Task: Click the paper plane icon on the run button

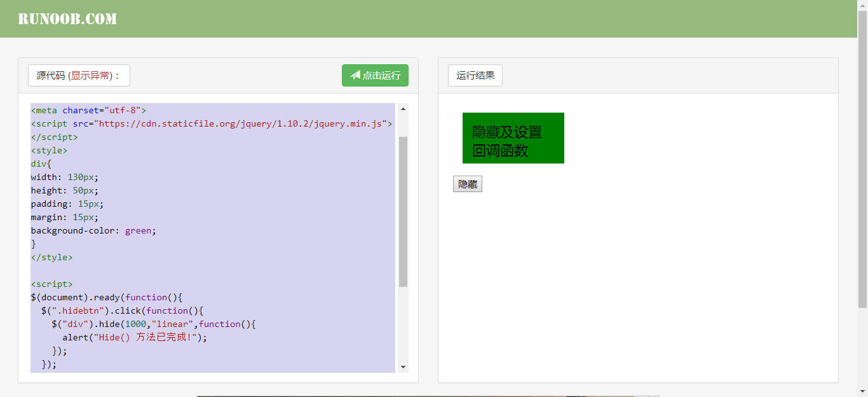Action: (x=355, y=75)
